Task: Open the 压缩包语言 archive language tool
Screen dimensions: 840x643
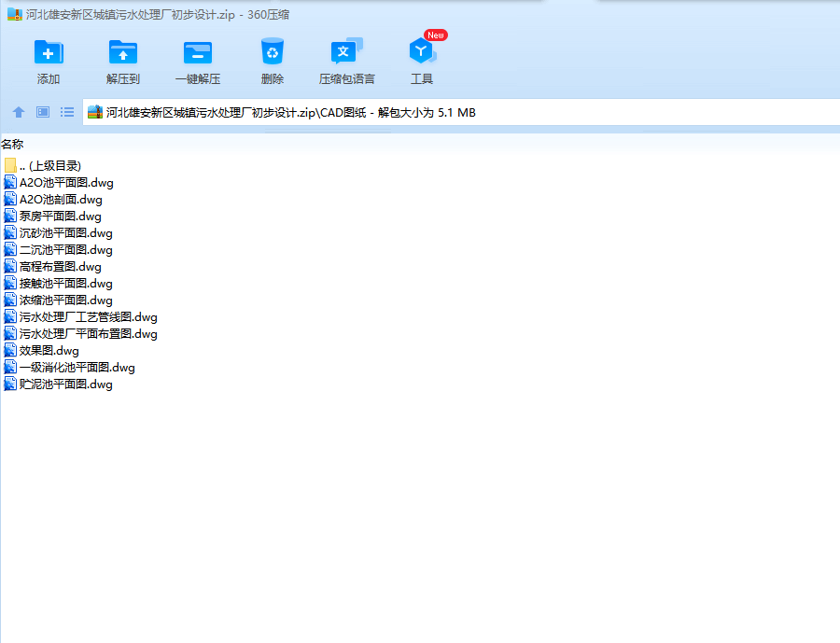Action: point(346,51)
